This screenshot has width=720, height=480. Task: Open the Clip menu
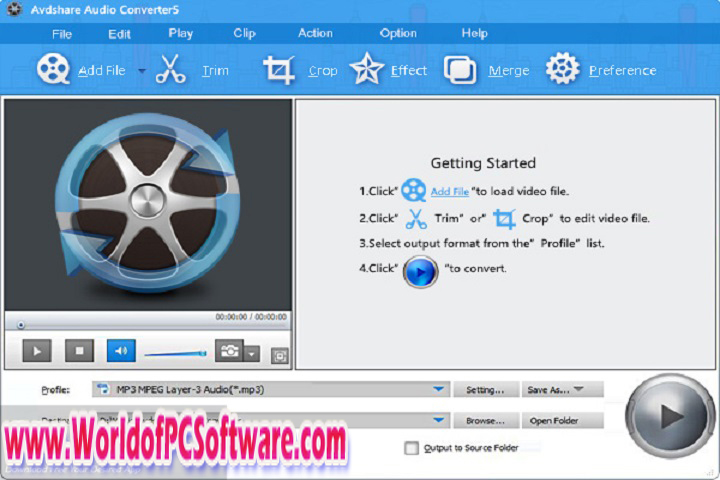(x=244, y=33)
